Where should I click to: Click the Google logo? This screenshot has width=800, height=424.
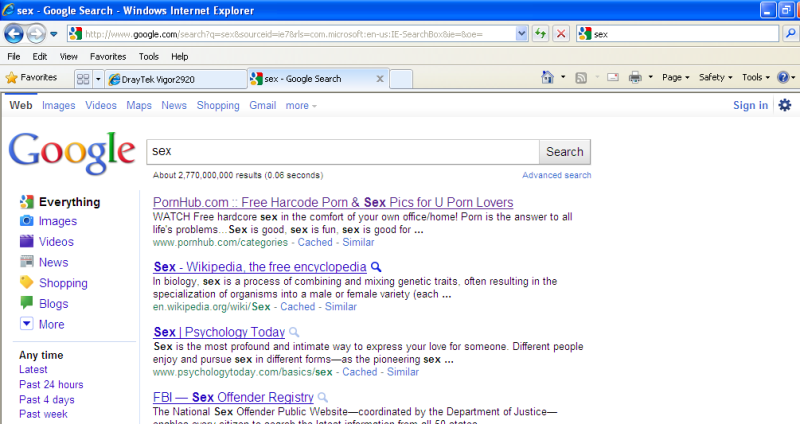coord(72,152)
